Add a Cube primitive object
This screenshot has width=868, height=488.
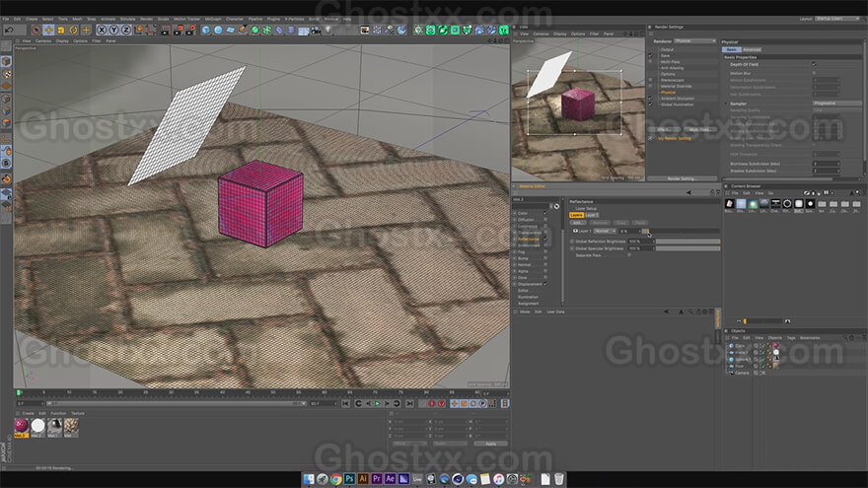206,30
